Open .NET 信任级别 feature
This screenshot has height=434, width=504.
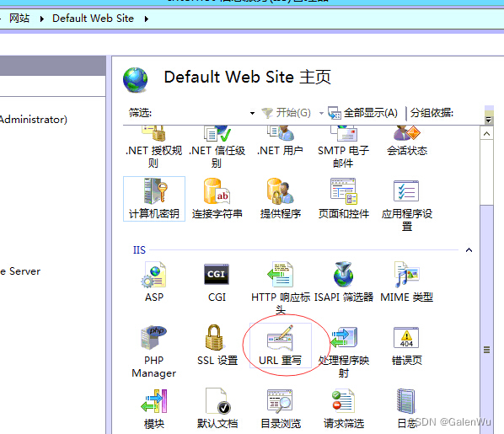217,147
